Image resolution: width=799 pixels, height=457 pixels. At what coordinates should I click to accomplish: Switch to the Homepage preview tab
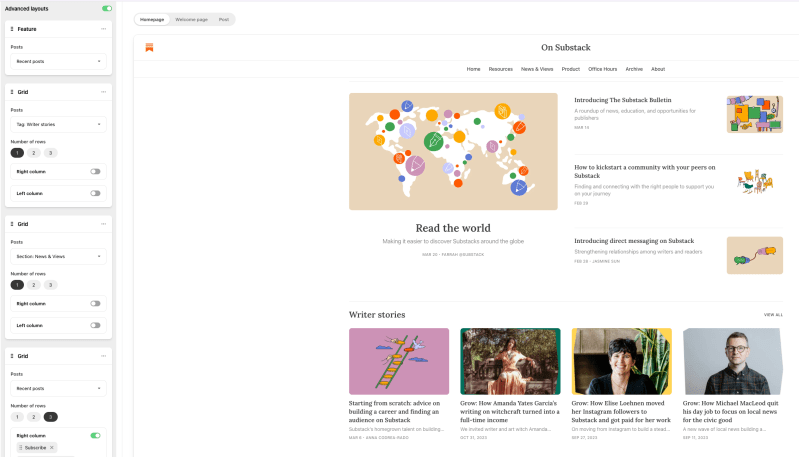(x=152, y=19)
